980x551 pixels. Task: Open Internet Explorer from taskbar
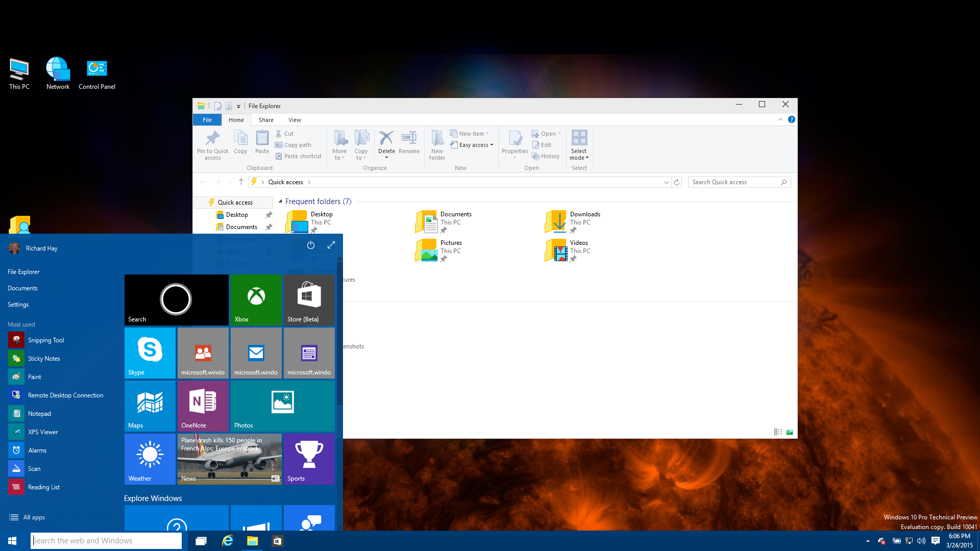tap(227, 541)
